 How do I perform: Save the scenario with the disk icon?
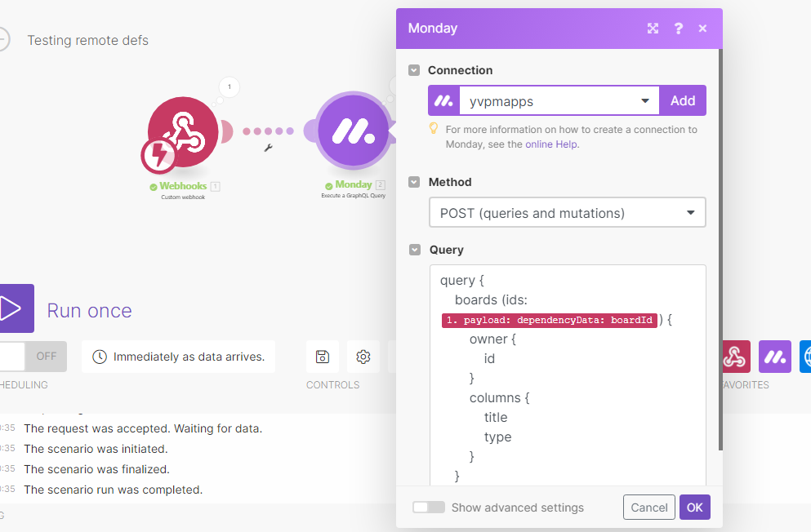pos(323,357)
